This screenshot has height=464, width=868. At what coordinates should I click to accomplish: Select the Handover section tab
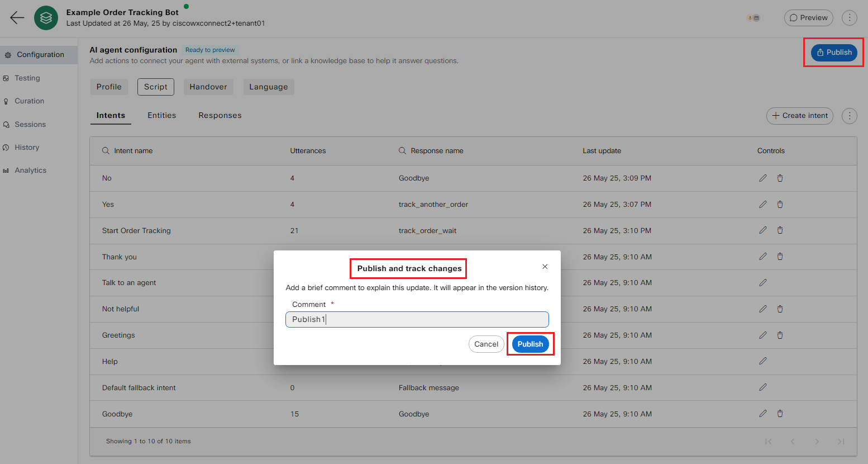(x=208, y=87)
